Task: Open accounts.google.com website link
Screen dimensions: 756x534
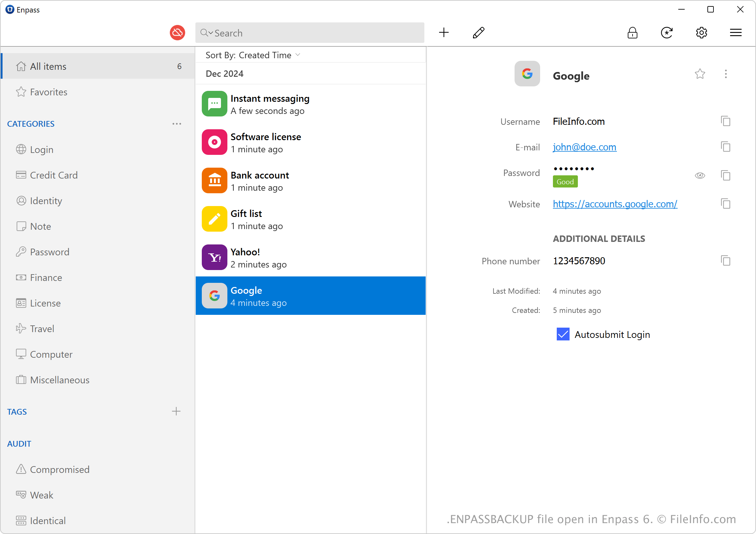Action: click(x=615, y=204)
